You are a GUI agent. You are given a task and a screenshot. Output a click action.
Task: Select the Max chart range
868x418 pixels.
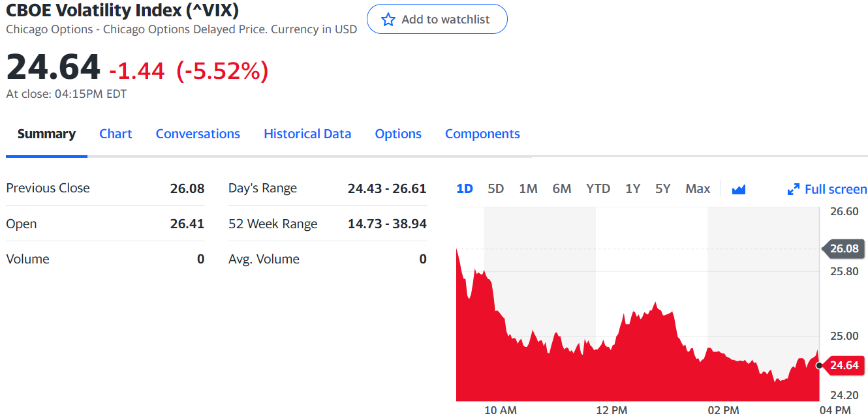pos(698,188)
